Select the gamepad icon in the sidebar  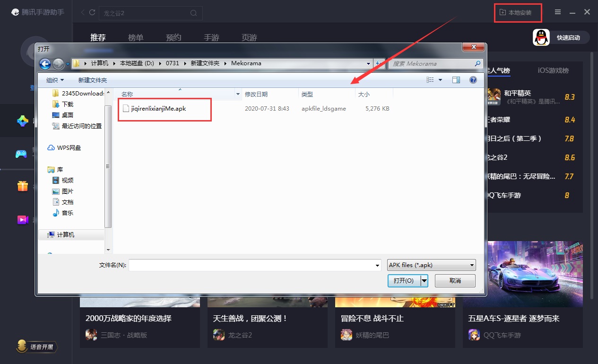click(22, 154)
